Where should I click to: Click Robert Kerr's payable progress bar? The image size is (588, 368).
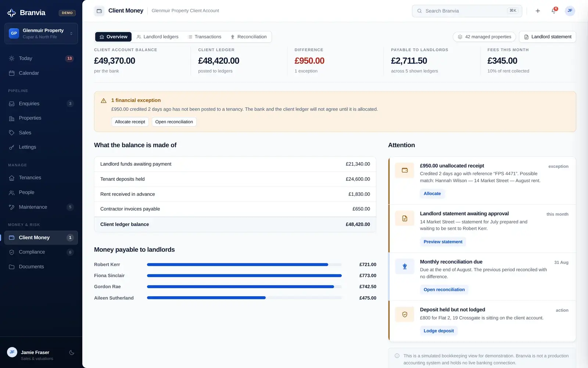[x=244, y=265]
